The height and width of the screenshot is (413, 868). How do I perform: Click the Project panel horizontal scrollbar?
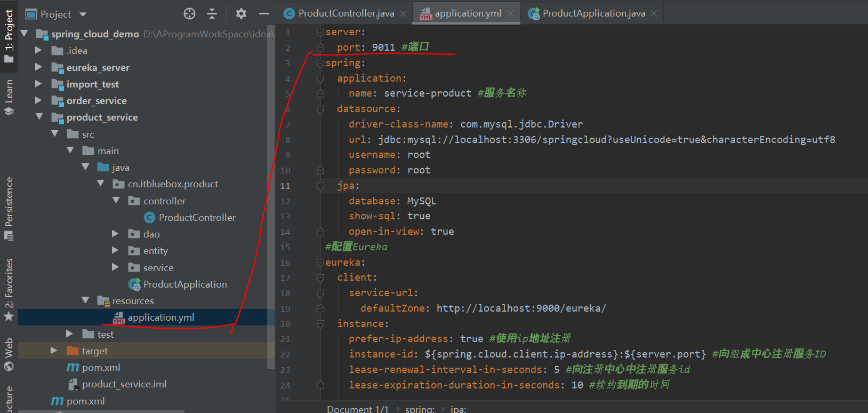[101, 411]
